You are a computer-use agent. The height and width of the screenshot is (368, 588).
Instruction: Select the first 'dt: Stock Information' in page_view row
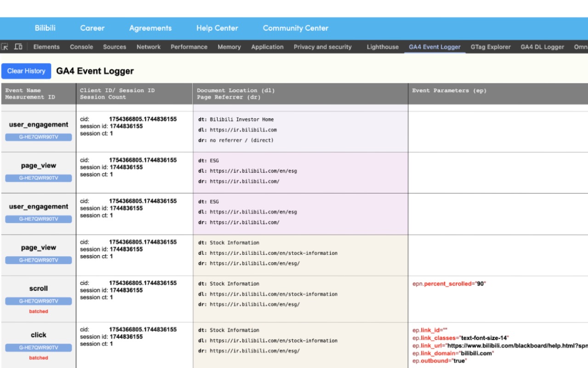tap(229, 243)
